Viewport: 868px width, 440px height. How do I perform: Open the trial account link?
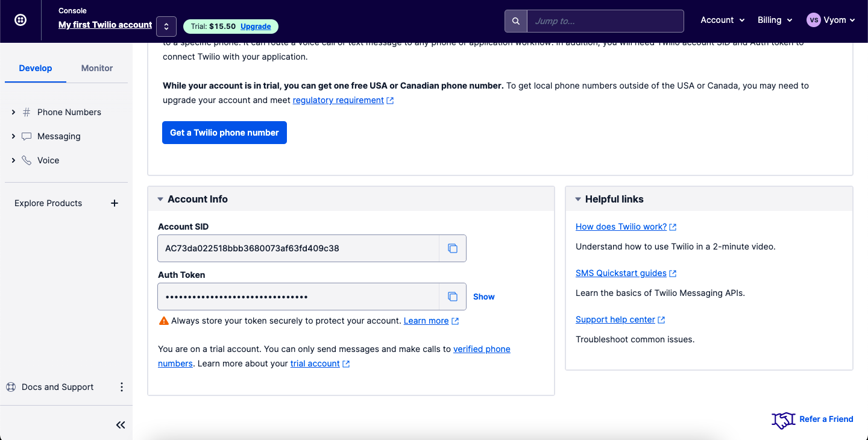click(x=315, y=363)
